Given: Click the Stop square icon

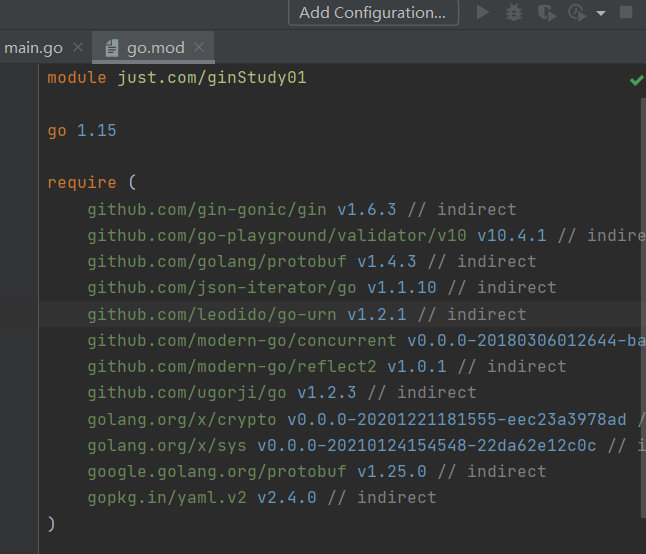Looking at the screenshot, I should coord(626,12).
